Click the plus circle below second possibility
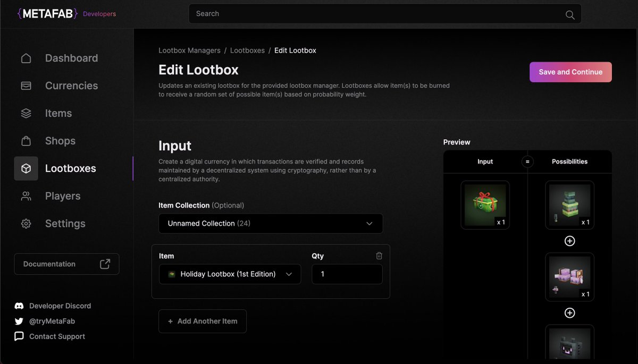This screenshot has height=364, width=638. coord(569,313)
